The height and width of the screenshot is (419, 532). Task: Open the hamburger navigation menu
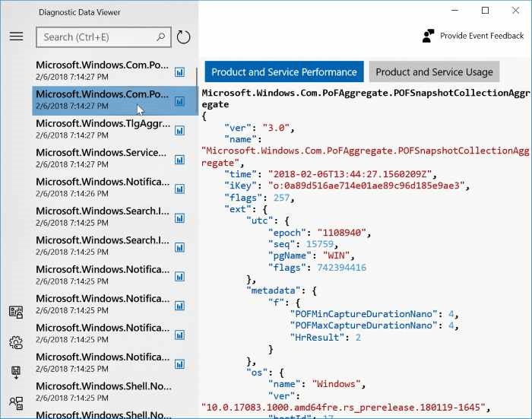click(16, 37)
